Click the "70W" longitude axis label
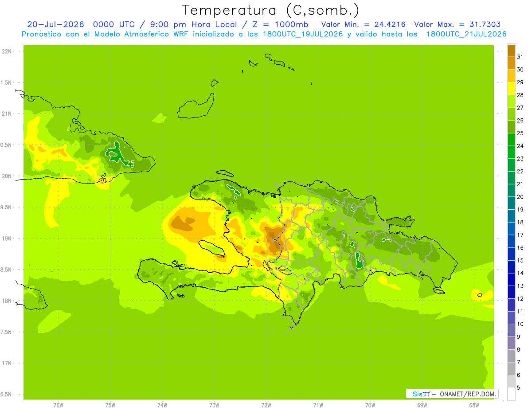Viewport: 532px width, 411px height. [x=370, y=405]
